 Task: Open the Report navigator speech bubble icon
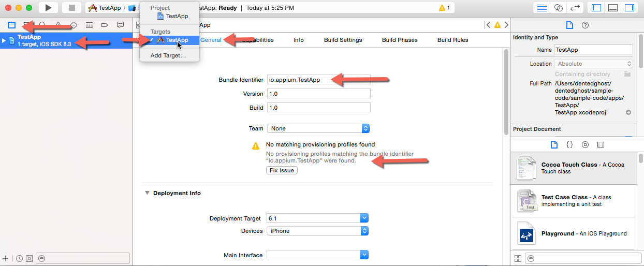(120, 25)
